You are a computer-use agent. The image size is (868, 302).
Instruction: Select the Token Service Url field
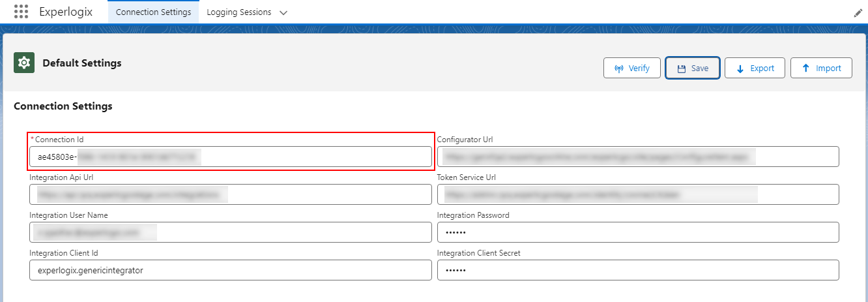coord(638,194)
